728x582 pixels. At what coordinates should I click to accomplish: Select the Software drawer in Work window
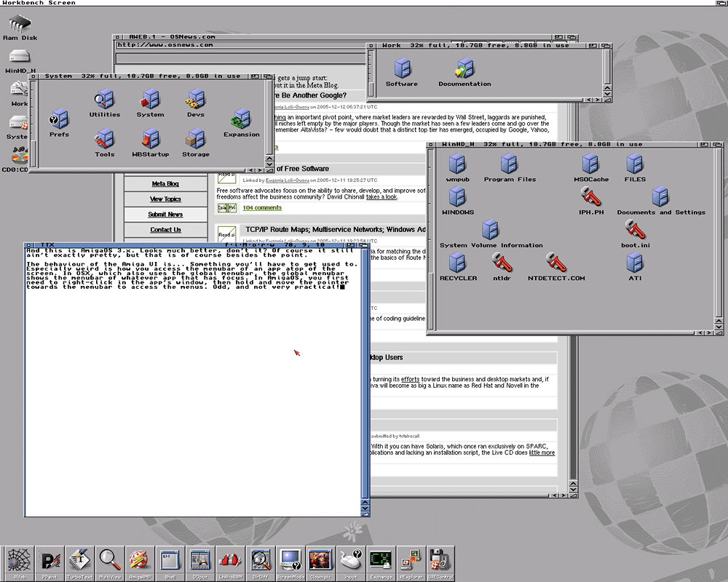pos(402,73)
